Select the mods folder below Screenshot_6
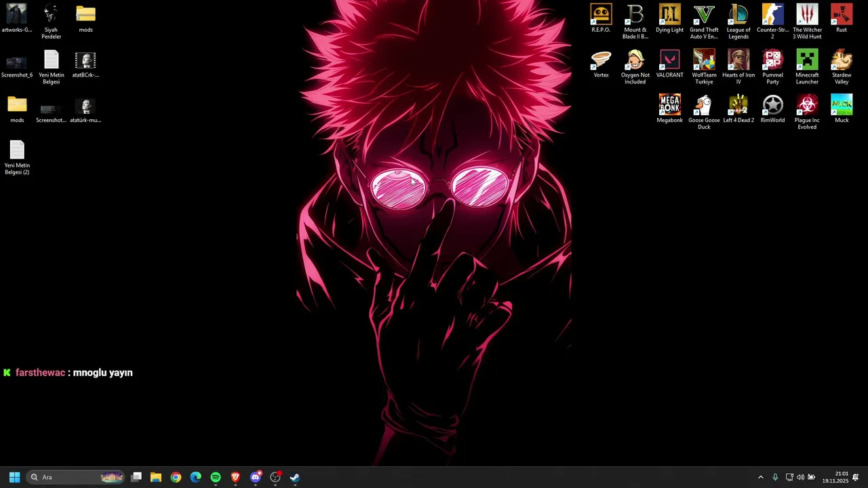The width and height of the screenshot is (868, 488). tap(17, 110)
